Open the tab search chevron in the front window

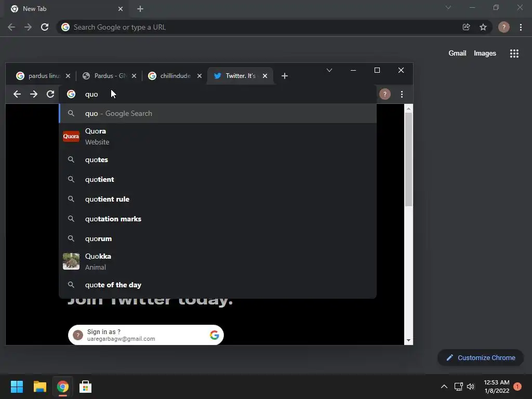329,70
